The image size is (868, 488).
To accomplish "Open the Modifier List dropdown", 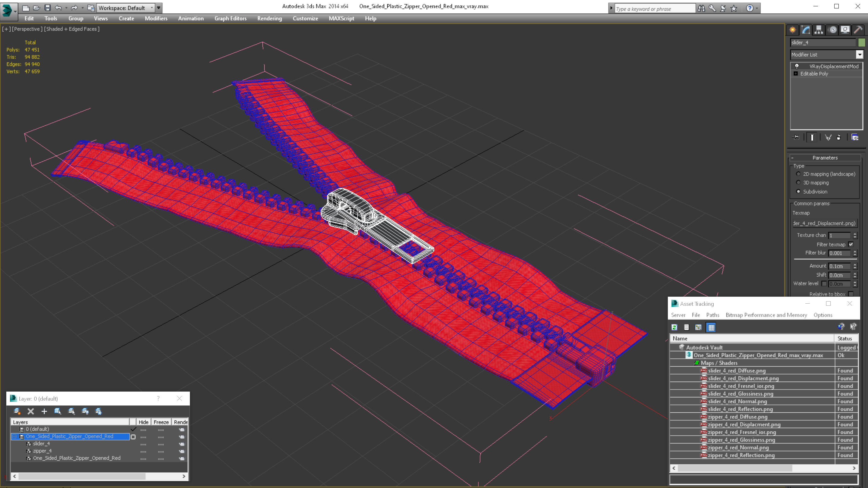I will (x=860, y=55).
